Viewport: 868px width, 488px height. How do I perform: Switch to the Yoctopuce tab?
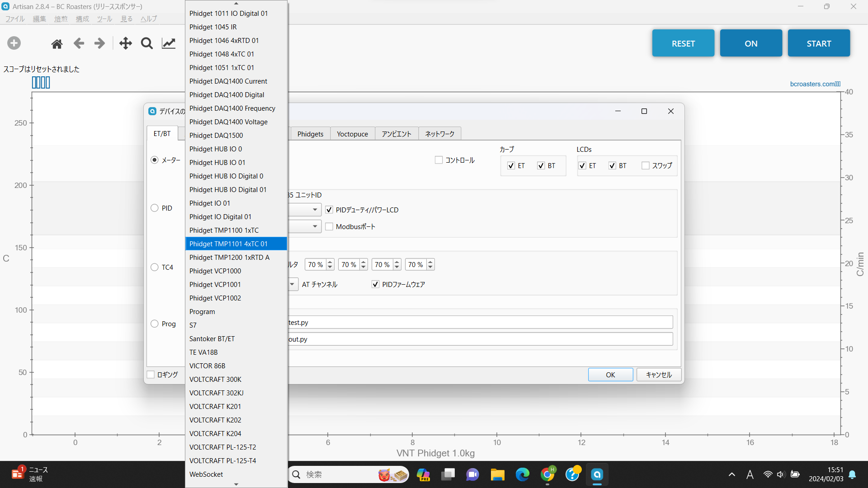tap(353, 134)
